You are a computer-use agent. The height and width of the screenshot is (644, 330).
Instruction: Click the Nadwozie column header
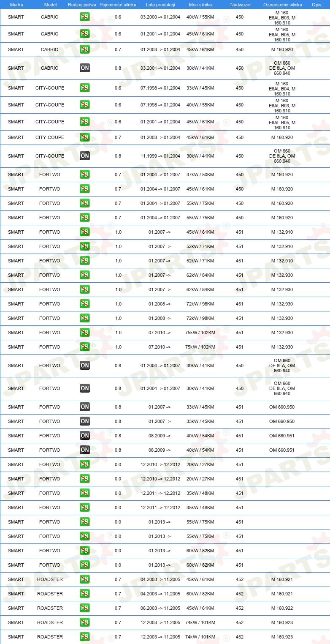pyautogui.click(x=240, y=4)
